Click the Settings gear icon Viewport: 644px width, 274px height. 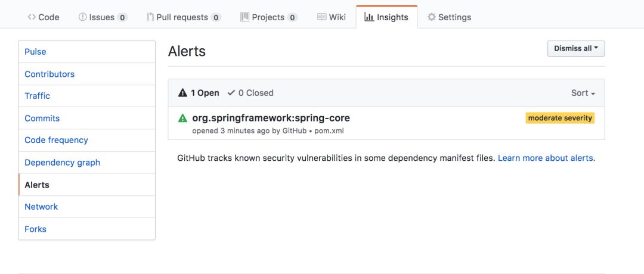coord(432,17)
